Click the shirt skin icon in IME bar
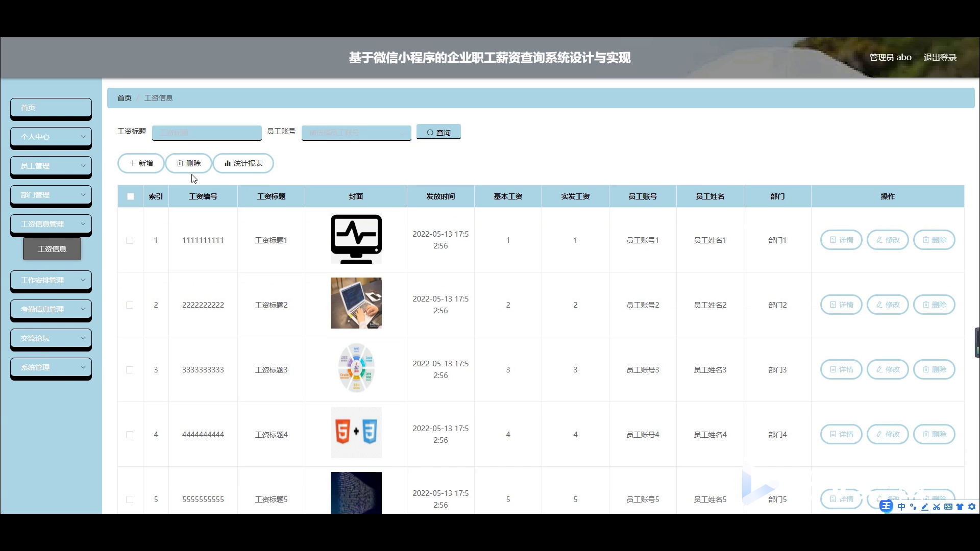This screenshot has height=551, width=980. click(x=960, y=507)
